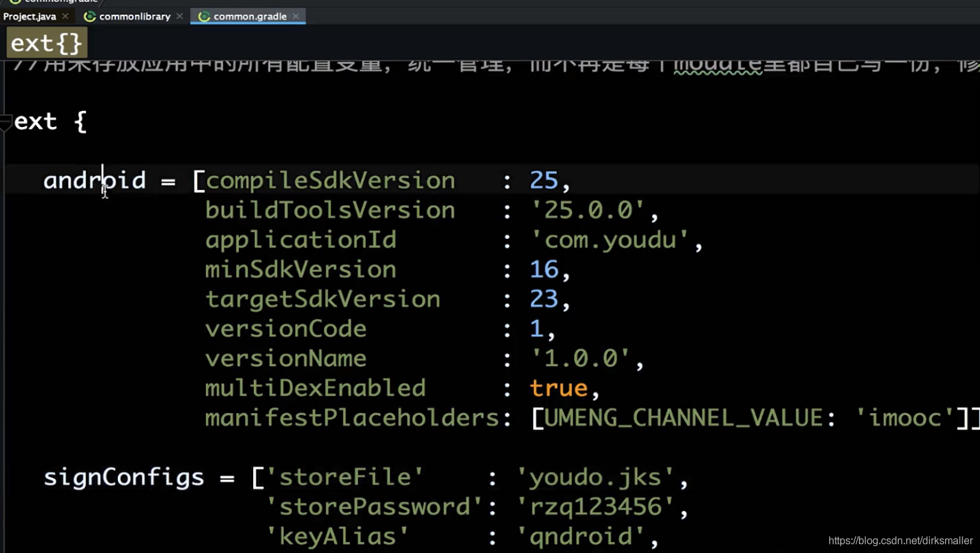Image resolution: width=980 pixels, height=553 pixels.
Task: Click the 'imooc' string value
Action: click(x=905, y=418)
